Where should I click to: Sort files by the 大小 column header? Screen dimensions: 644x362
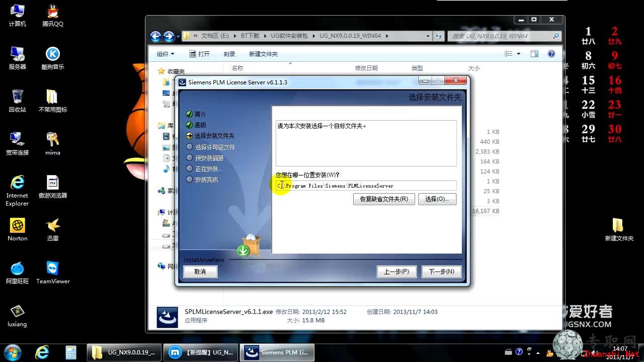tap(474, 68)
